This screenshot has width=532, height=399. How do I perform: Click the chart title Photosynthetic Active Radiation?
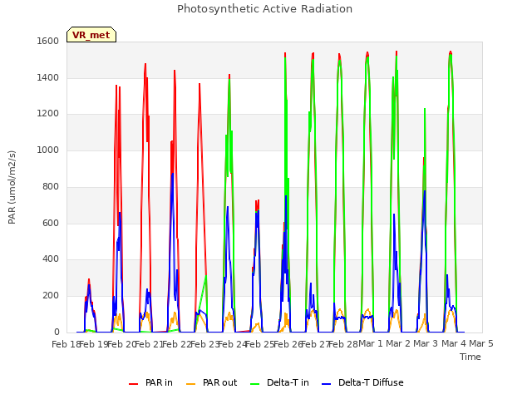coord(264,9)
